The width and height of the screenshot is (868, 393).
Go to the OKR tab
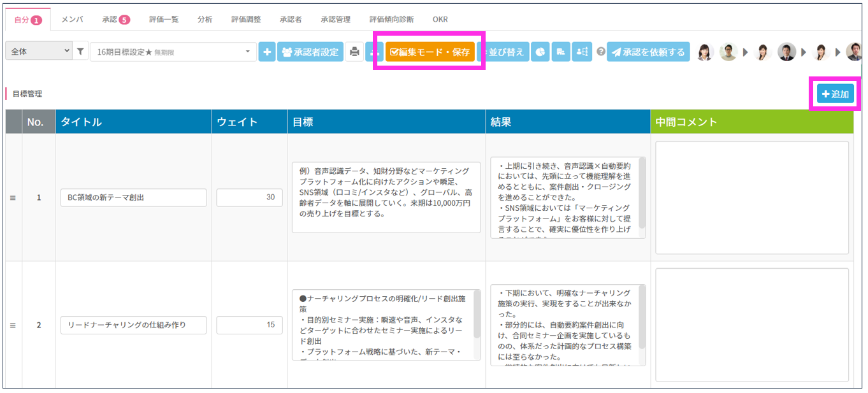click(440, 19)
